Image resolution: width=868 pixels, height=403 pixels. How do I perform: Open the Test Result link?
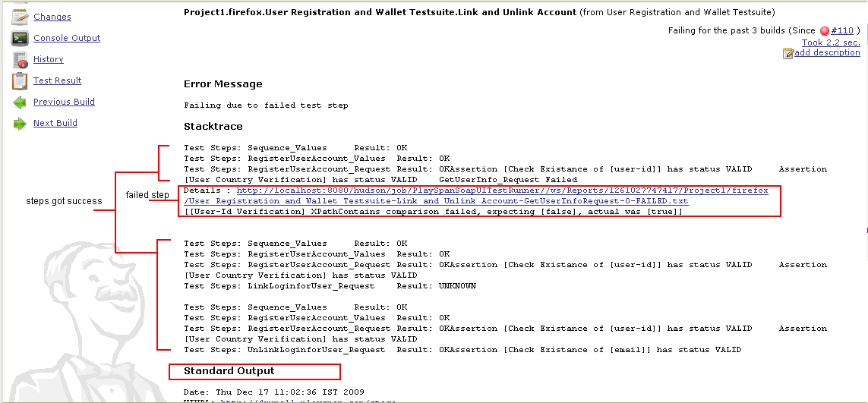click(x=58, y=80)
